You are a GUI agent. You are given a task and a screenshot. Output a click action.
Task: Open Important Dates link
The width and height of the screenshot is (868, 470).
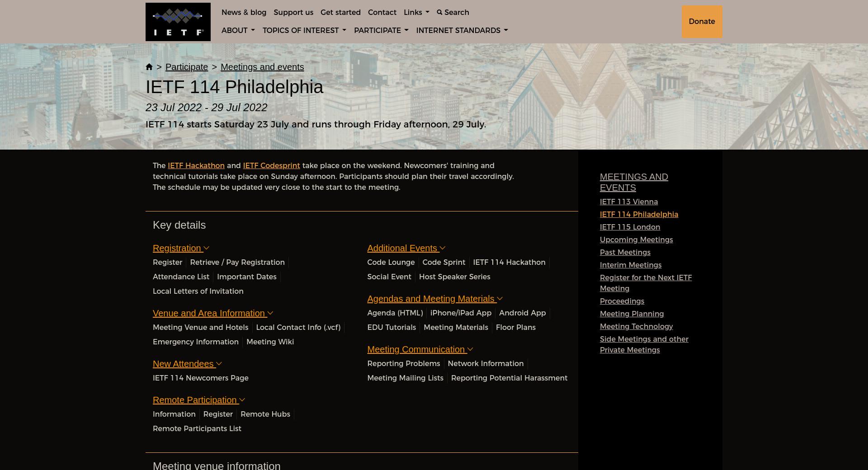[246, 277]
